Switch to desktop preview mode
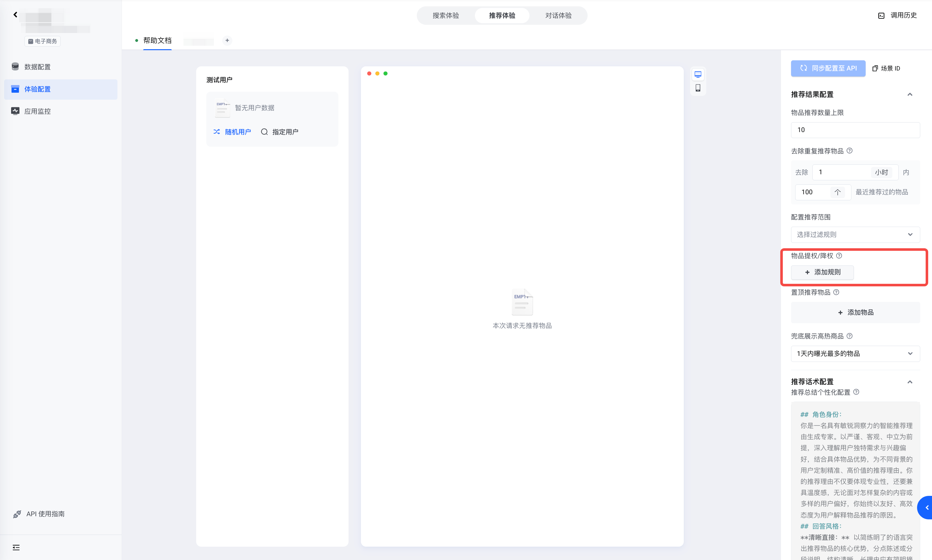The image size is (932, 560). click(698, 74)
